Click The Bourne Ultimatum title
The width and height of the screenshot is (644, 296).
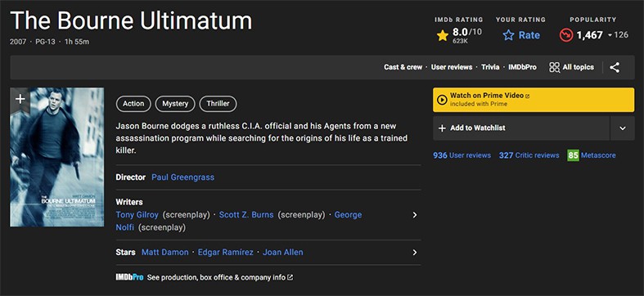coord(131,20)
